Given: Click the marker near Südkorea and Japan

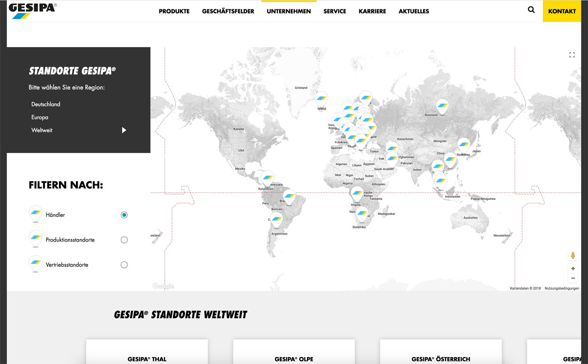Looking at the screenshot, I should pyautogui.click(x=464, y=146).
